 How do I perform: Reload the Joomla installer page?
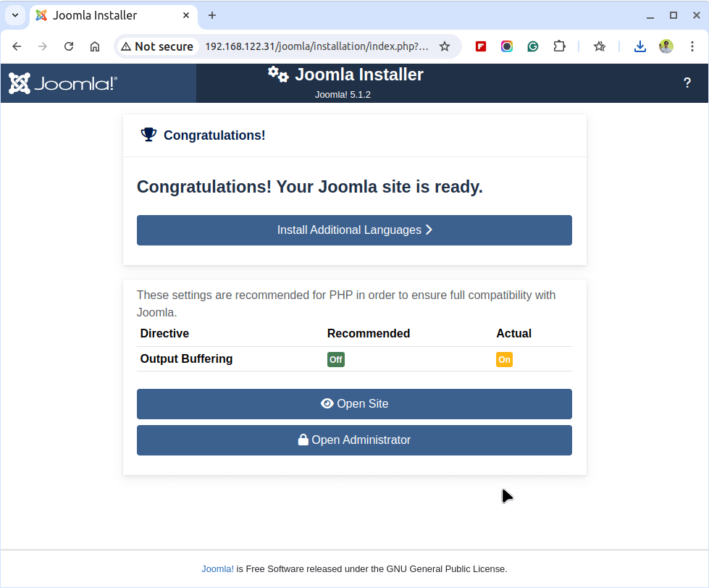coord(69,46)
